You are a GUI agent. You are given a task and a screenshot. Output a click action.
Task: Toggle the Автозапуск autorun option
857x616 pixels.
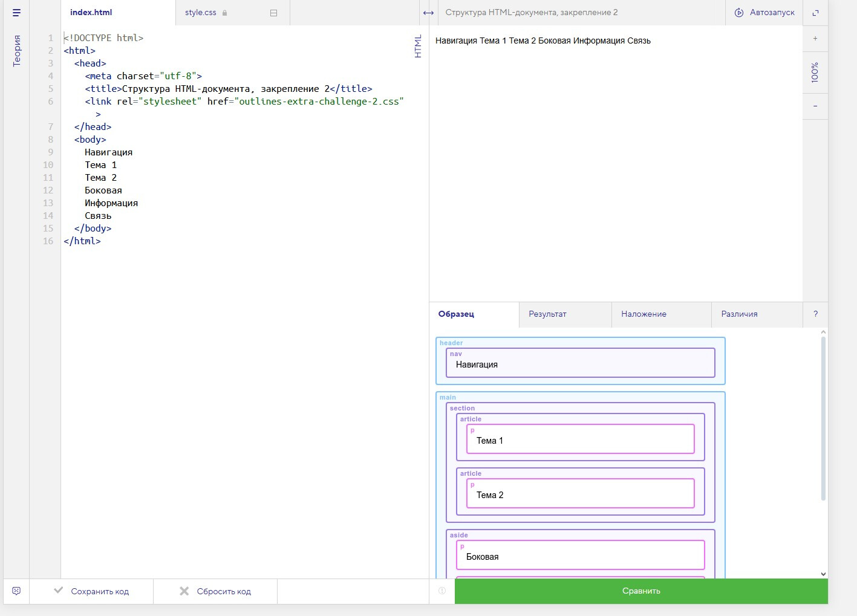[x=764, y=13]
